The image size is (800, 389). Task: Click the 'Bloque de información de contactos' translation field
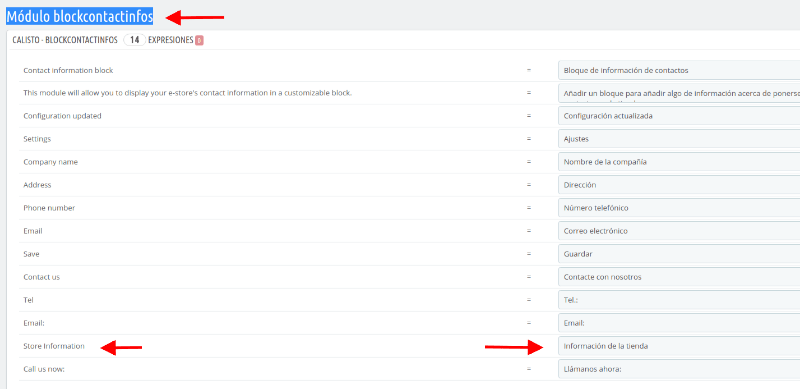(679, 70)
